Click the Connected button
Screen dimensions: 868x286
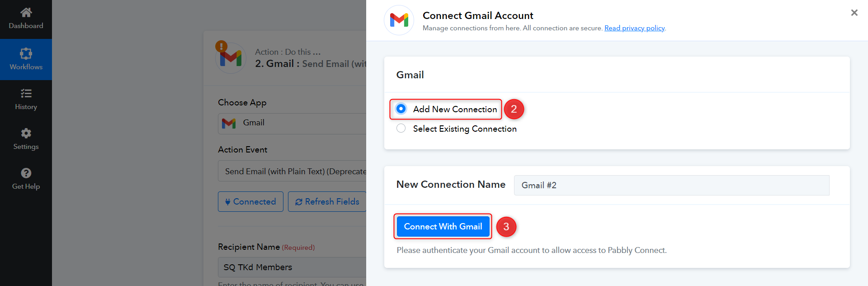[250, 201]
